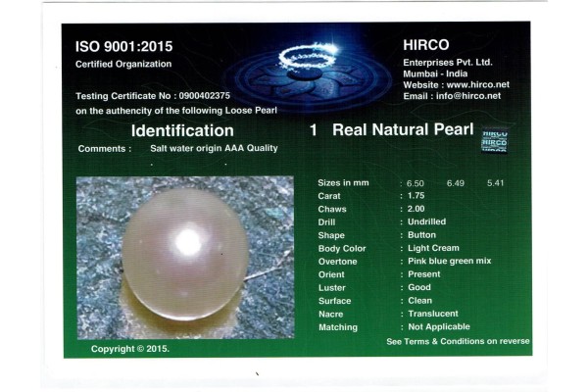Select the 'Button' shape value
The image size is (588, 392).
click(x=421, y=235)
